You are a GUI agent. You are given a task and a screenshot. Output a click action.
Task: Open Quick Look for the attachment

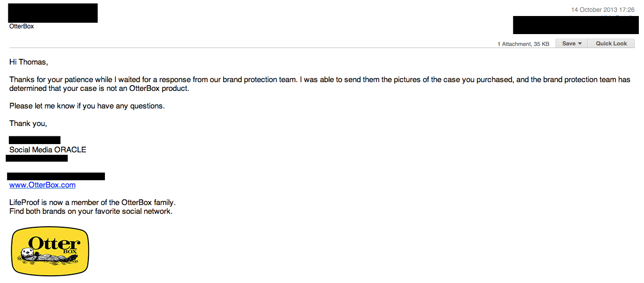click(x=611, y=44)
